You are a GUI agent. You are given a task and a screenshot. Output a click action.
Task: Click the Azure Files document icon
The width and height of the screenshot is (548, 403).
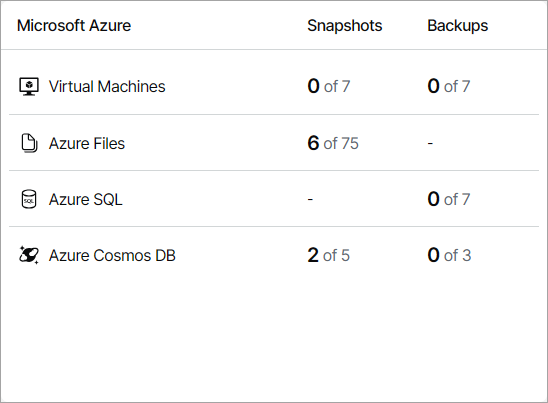coord(29,143)
